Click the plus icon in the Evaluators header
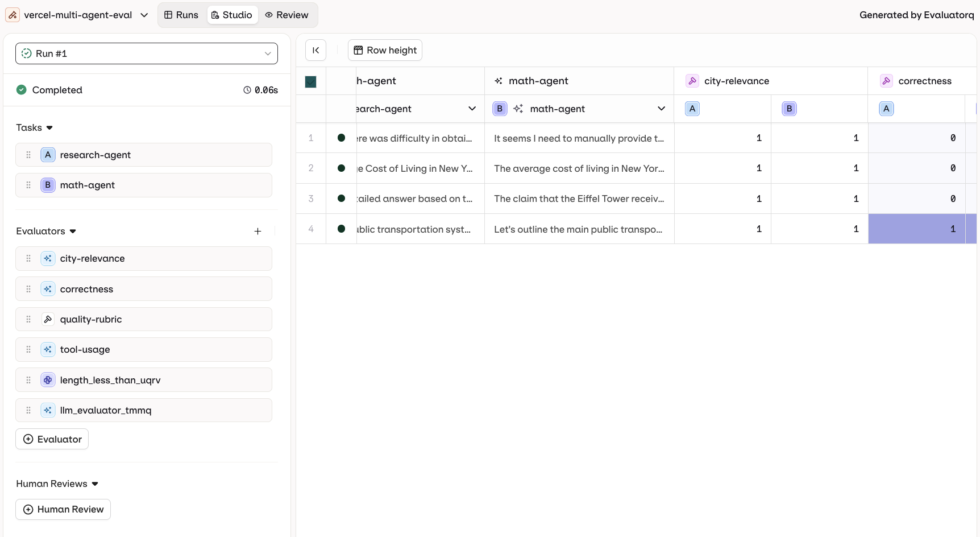The height and width of the screenshot is (537, 980). click(258, 232)
